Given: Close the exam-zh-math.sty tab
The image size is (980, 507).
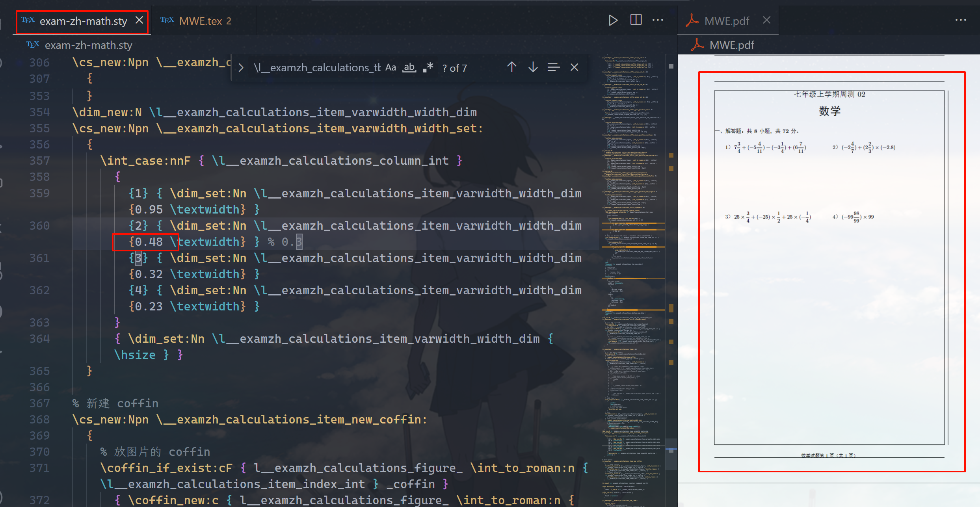Looking at the screenshot, I should point(139,20).
